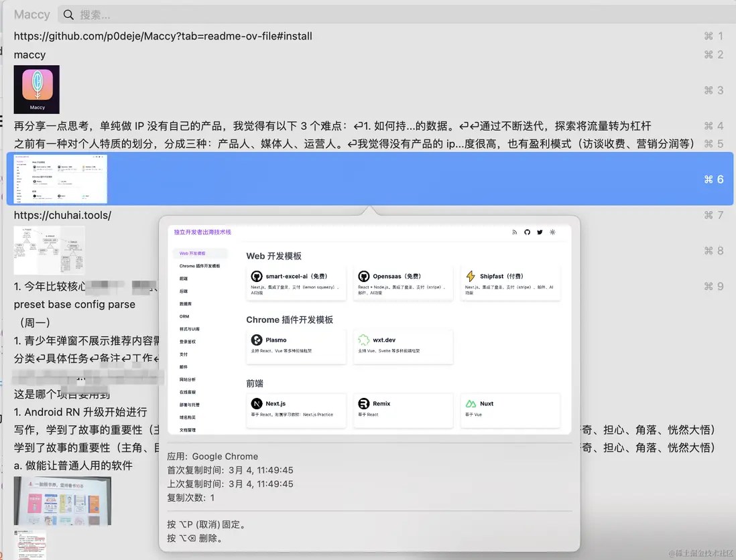This screenshot has width=736, height=560.
Task: Click the Plasmo logo icon
Action: tap(256, 340)
